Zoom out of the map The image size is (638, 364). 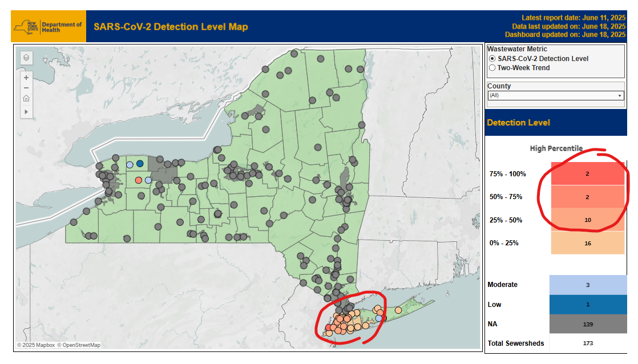click(x=26, y=88)
